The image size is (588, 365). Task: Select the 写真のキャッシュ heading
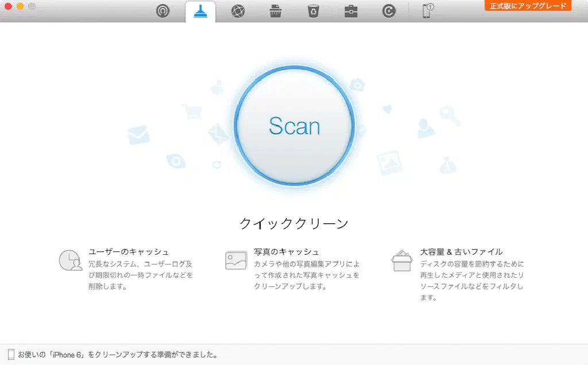pyautogui.click(x=287, y=251)
